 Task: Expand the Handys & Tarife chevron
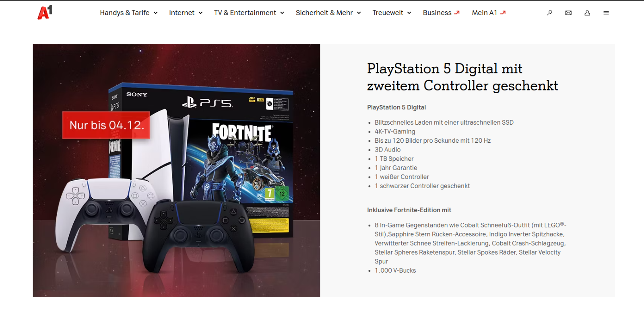point(155,13)
